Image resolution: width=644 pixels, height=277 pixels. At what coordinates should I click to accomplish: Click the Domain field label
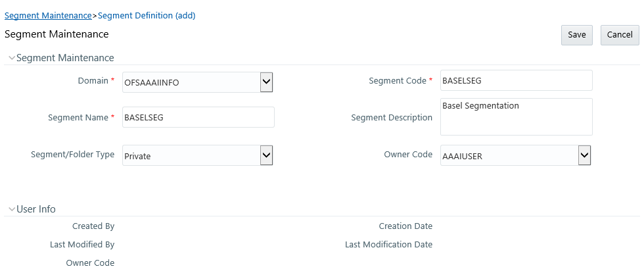point(93,81)
